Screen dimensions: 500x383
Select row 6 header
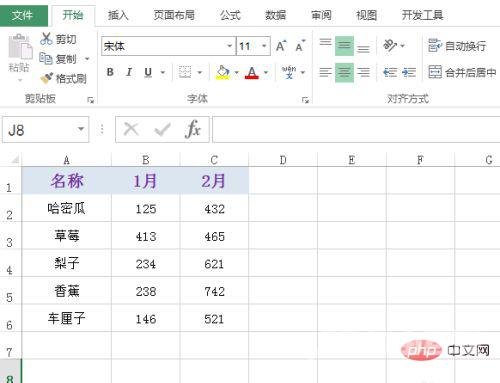coord(10,318)
